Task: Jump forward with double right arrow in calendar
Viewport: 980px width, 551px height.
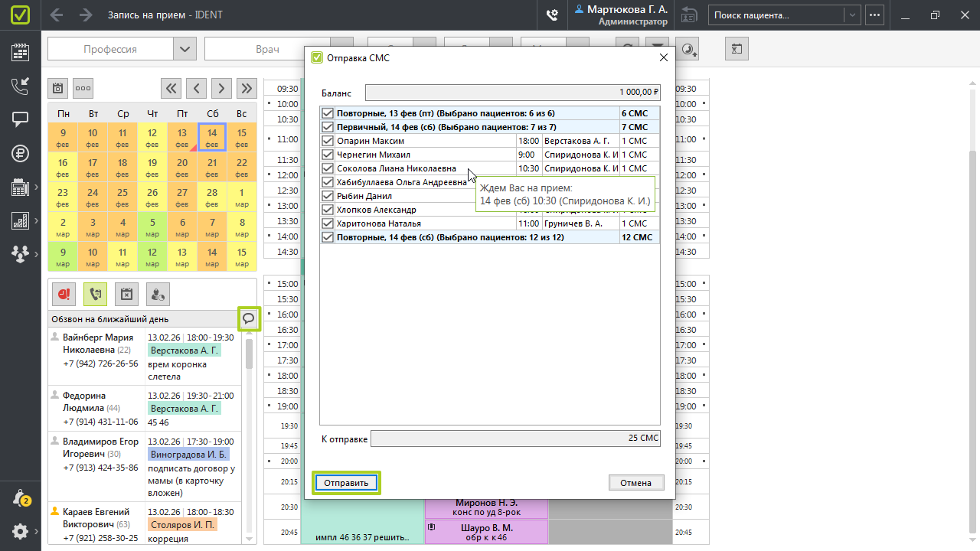Action: (246, 88)
